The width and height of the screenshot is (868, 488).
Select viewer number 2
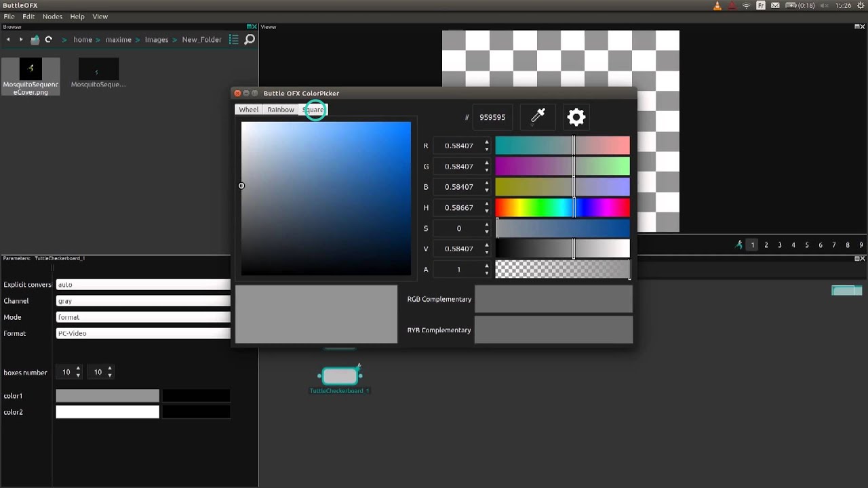(x=766, y=245)
